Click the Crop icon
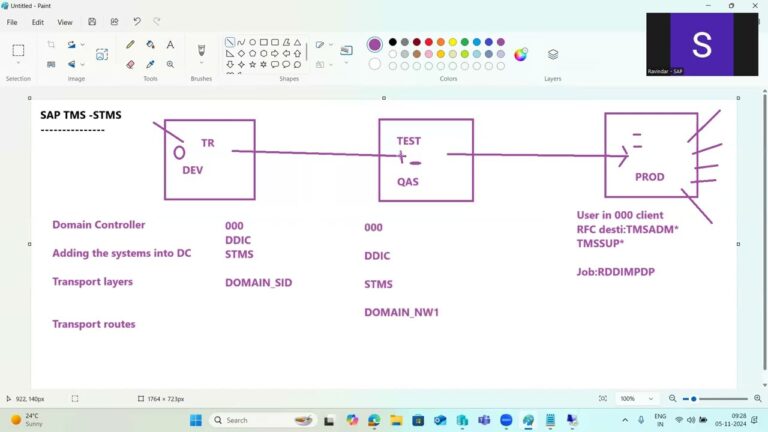 click(51, 45)
